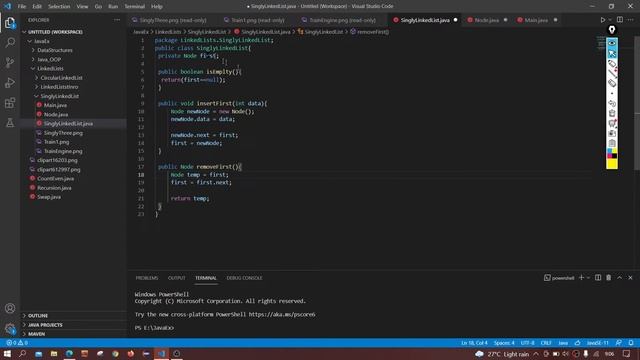Select the highlighter tool in pen toolbar
The width and height of the screenshot is (640, 360).
612,64
